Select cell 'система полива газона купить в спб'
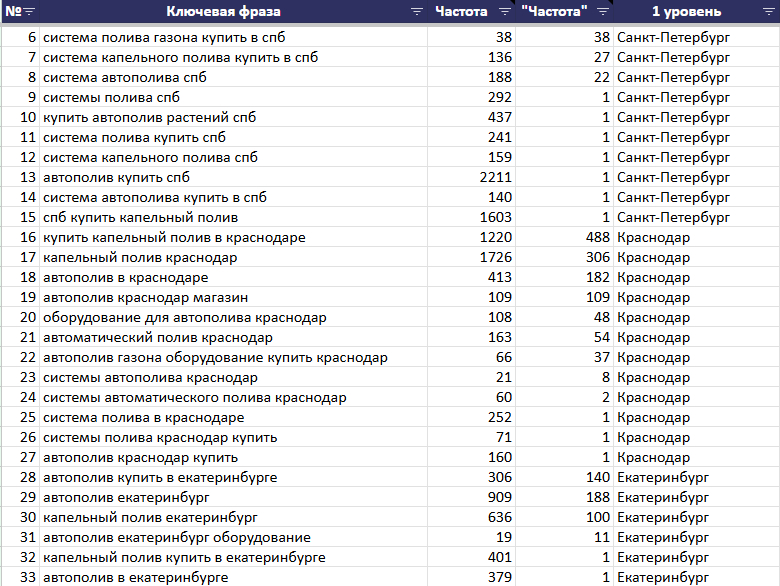This screenshot has height=586, width=780. pos(233,37)
